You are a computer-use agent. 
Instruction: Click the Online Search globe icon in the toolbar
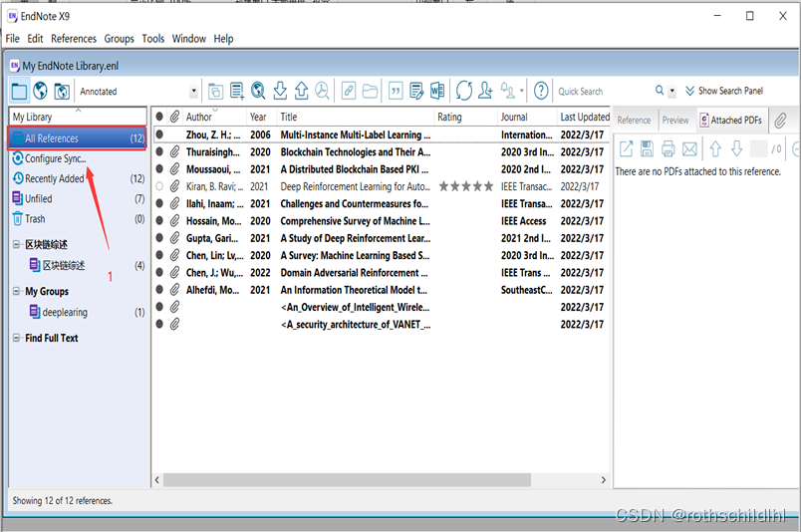coord(258,91)
